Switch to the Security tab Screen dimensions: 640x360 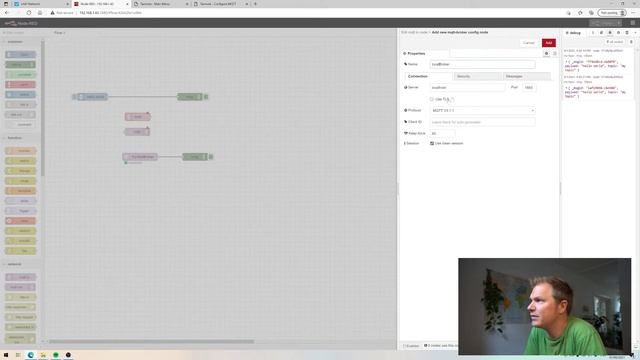point(477,76)
